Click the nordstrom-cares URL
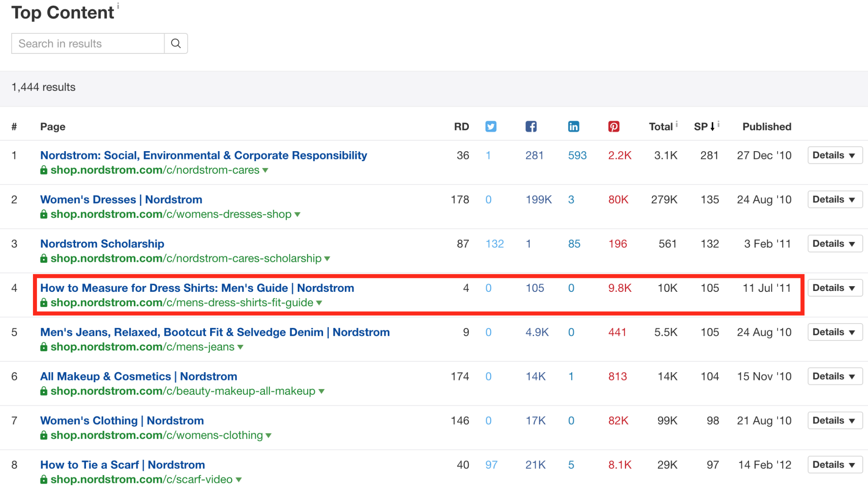 coord(155,170)
